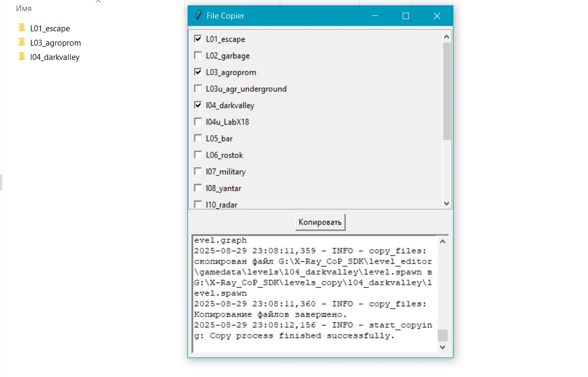Check the l10_radar checkbox
Viewport: 588px width, 377px height.
point(198,204)
